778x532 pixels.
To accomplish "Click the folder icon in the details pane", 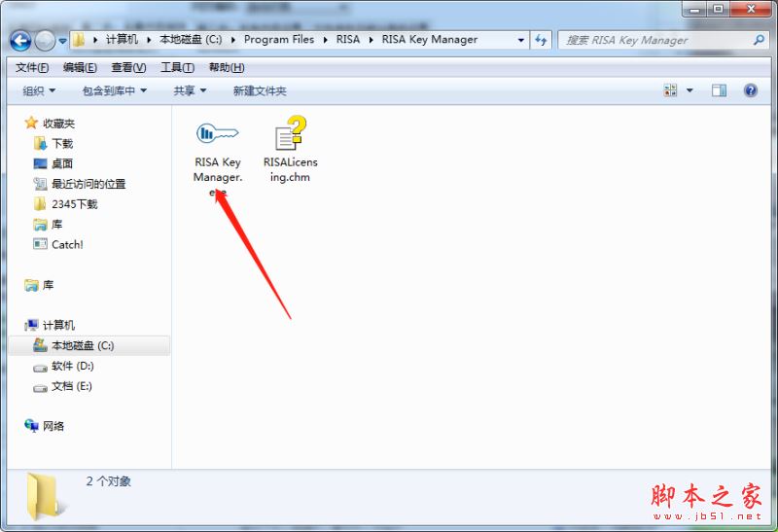I will click(x=44, y=497).
